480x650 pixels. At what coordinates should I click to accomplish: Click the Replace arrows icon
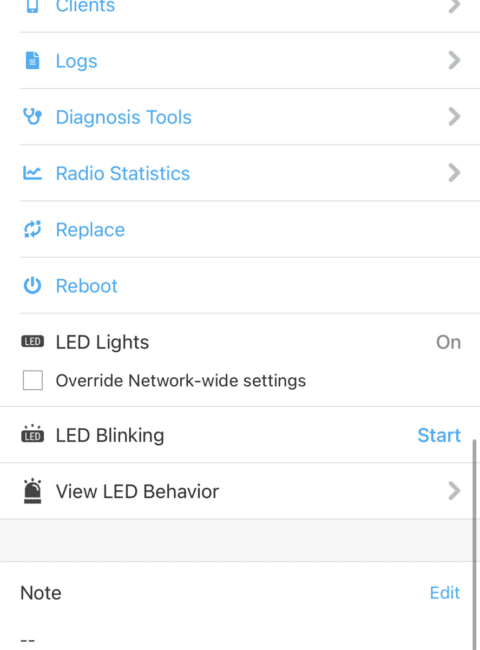point(32,229)
